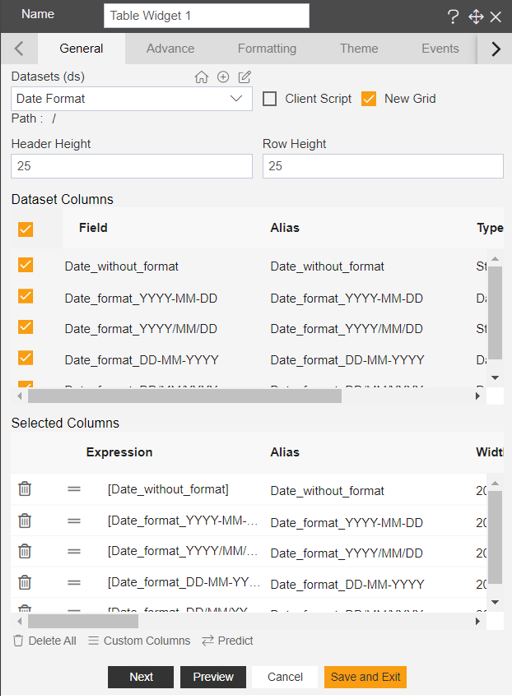Image resolution: width=512 pixels, height=696 pixels.
Task: Click the home icon above the datasets dropdown
Action: pos(201,77)
